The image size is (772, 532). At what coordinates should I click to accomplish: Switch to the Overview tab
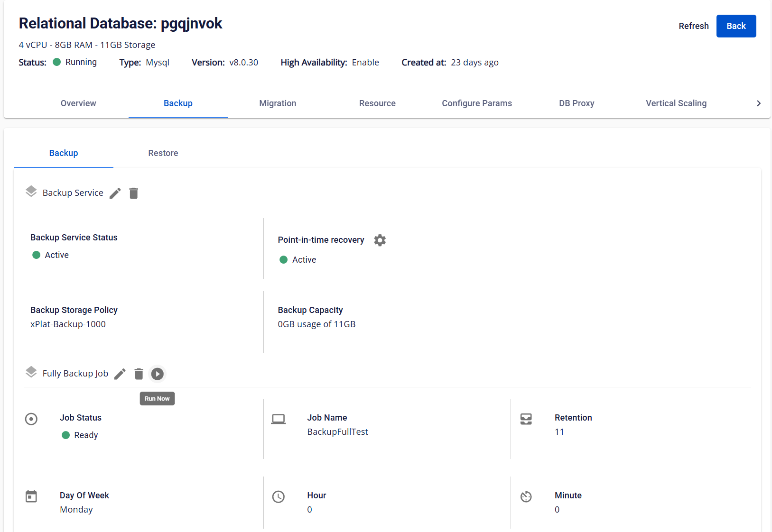pyautogui.click(x=78, y=103)
